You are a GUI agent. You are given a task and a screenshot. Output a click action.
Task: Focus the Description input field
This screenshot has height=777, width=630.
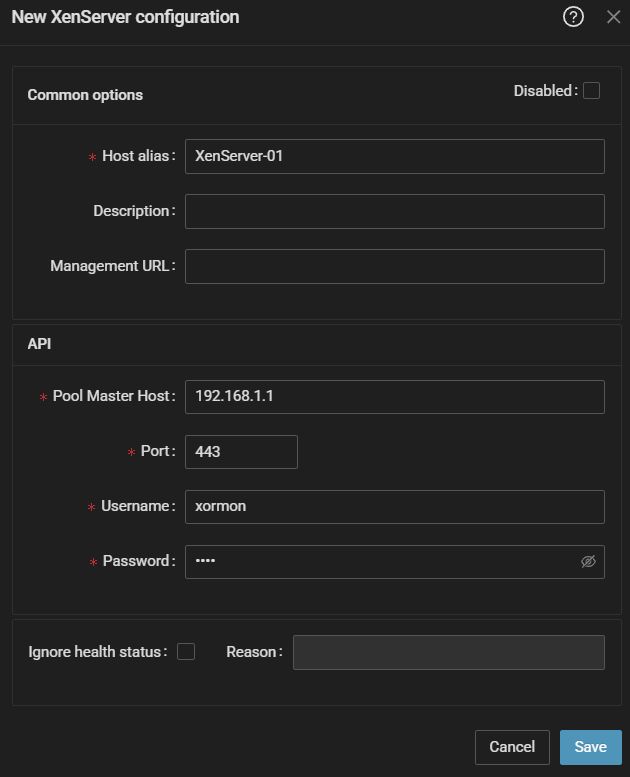click(x=395, y=212)
